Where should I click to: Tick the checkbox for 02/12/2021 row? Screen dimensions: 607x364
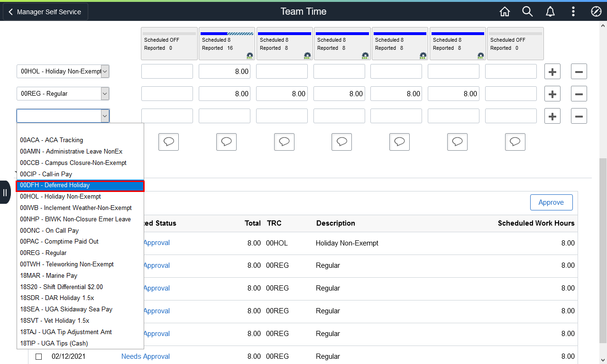pyautogui.click(x=39, y=356)
